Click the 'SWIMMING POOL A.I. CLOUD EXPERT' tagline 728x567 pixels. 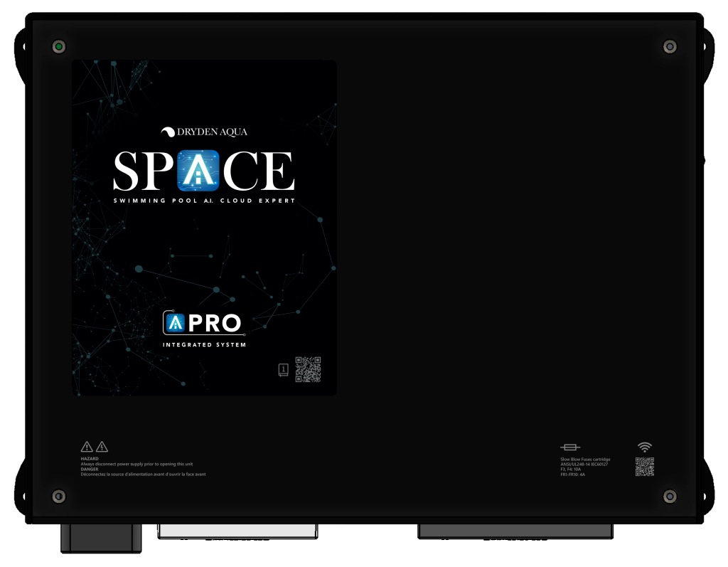pos(204,201)
